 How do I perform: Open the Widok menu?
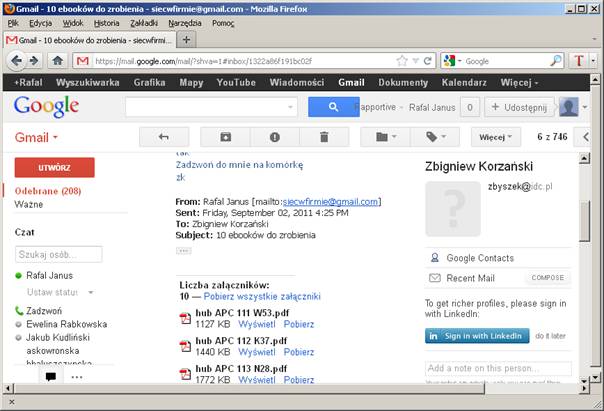pos(73,23)
